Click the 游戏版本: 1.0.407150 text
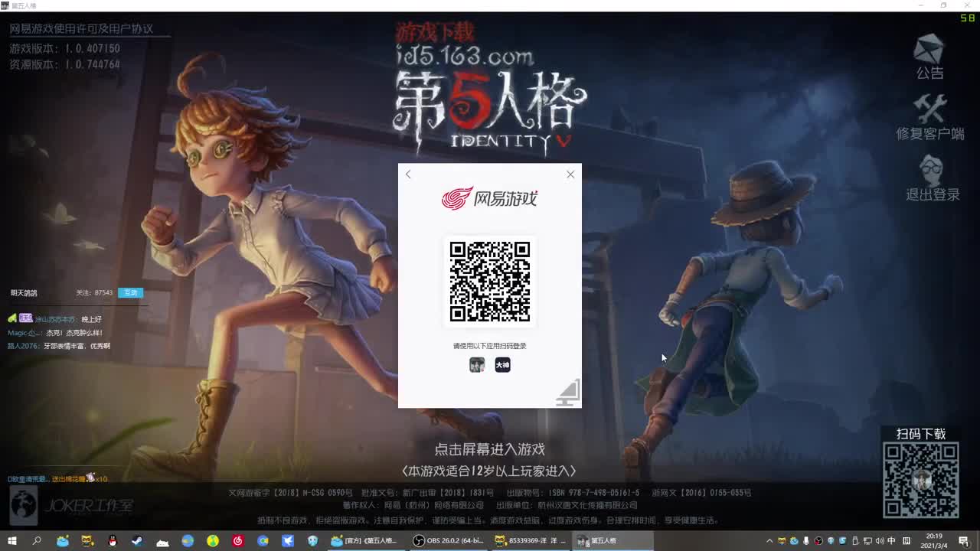The height and width of the screenshot is (551, 980). point(65,48)
